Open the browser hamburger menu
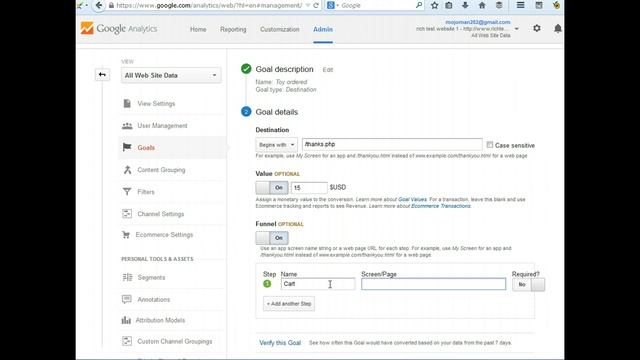 click(x=520, y=5)
